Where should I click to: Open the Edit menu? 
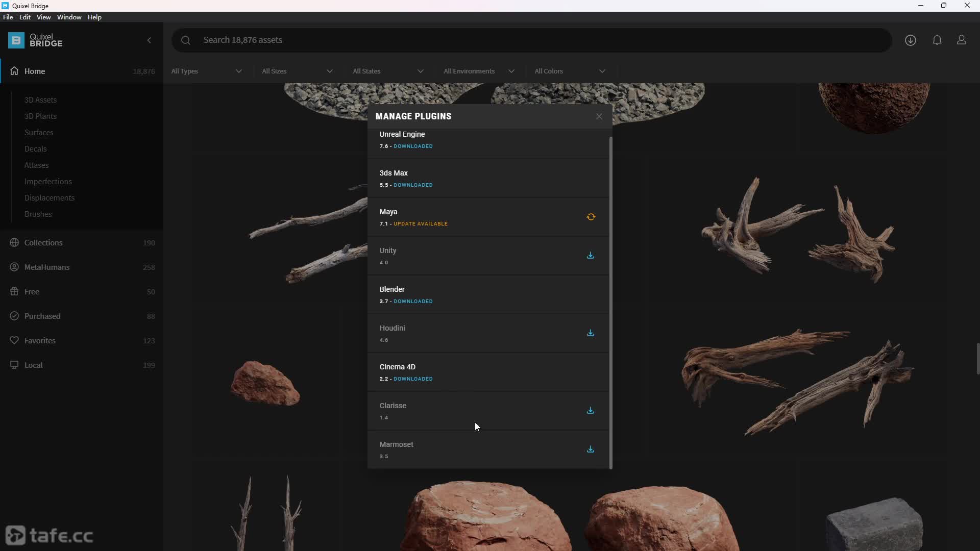point(25,17)
